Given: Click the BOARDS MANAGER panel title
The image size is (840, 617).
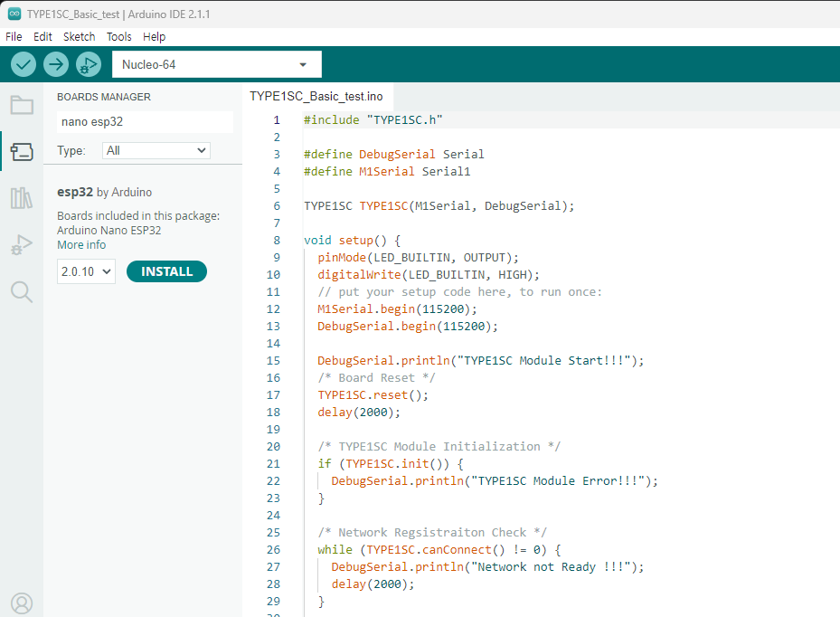Looking at the screenshot, I should pos(104,97).
